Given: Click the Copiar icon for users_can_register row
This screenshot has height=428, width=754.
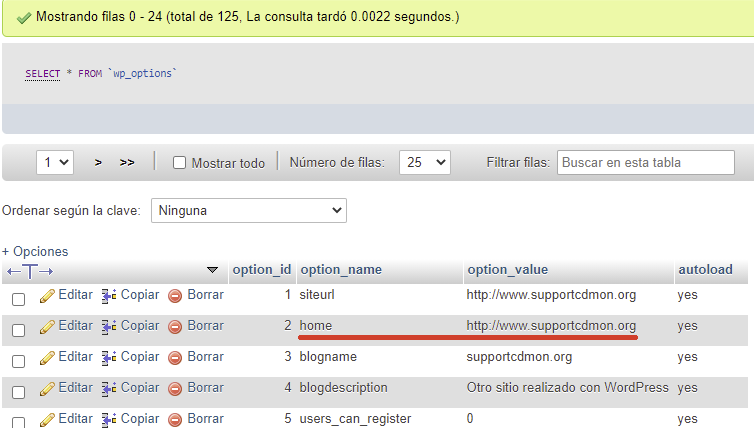Looking at the screenshot, I should 109,420.
